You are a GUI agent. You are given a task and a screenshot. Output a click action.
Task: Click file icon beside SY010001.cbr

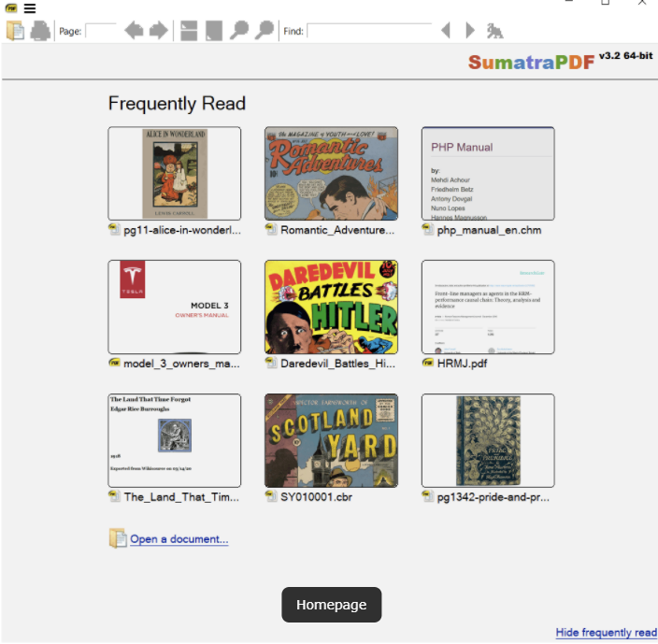(x=271, y=496)
